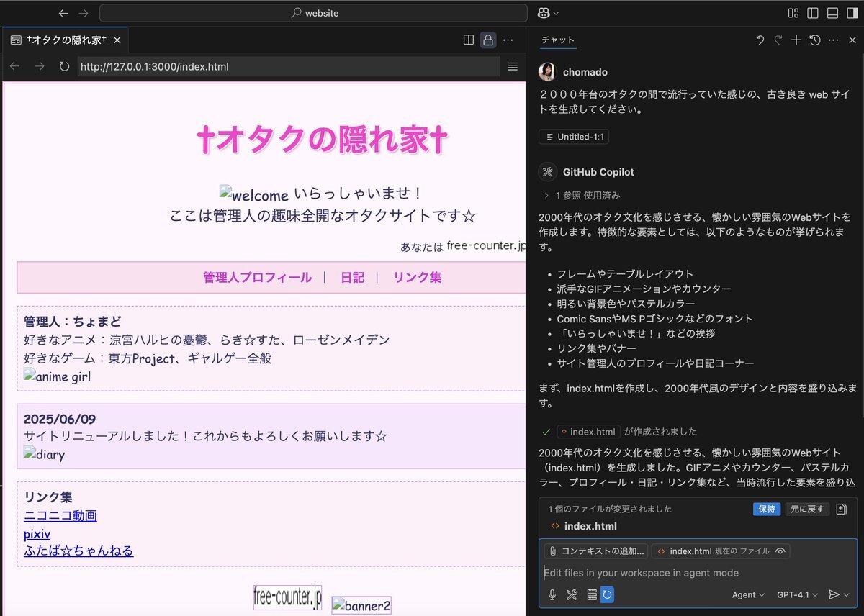Toggle eye on index.html current file context
This screenshot has height=616, width=864.
point(780,551)
